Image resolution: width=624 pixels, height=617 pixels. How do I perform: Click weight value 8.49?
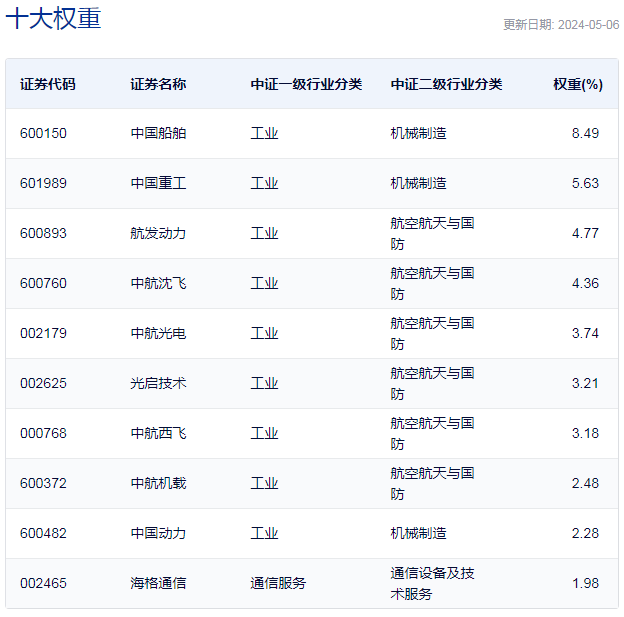585,133
